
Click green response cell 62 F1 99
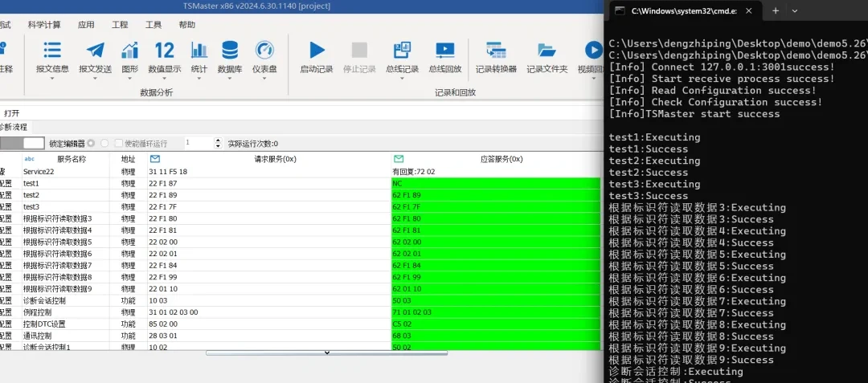coord(495,277)
